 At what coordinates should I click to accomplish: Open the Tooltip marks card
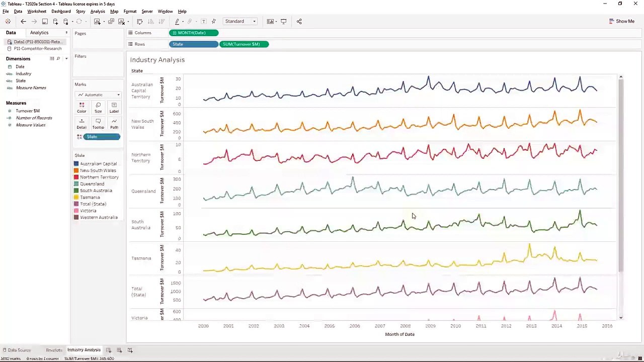tap(98, 124)
